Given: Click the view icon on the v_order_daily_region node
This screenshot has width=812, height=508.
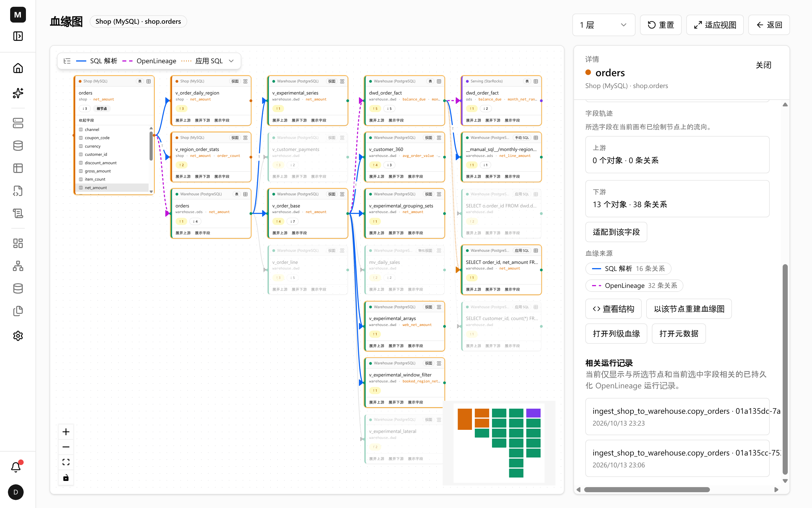Looking at the screenshot, I should [245, 81].
